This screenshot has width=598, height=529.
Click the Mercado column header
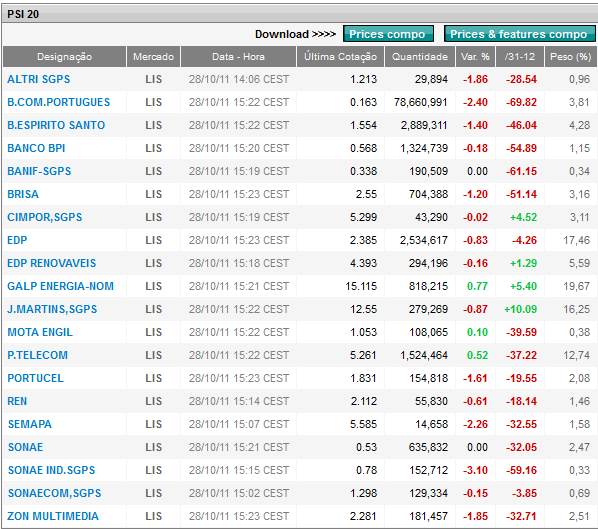point(153,57)
